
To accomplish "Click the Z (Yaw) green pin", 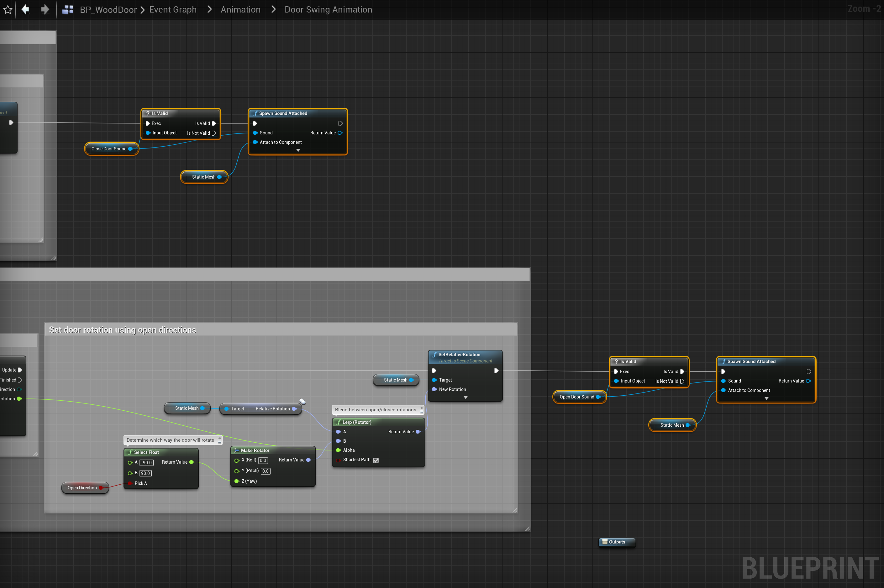I will [x=237, y=481].
